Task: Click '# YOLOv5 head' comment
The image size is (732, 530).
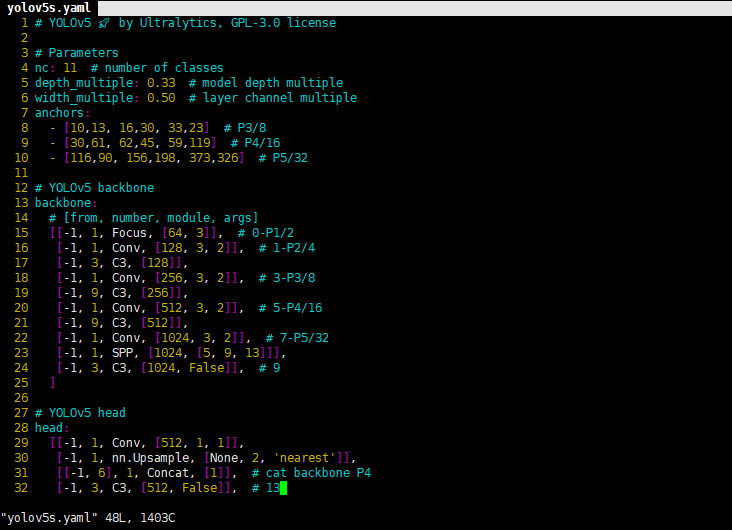Action: pos(80,413)
